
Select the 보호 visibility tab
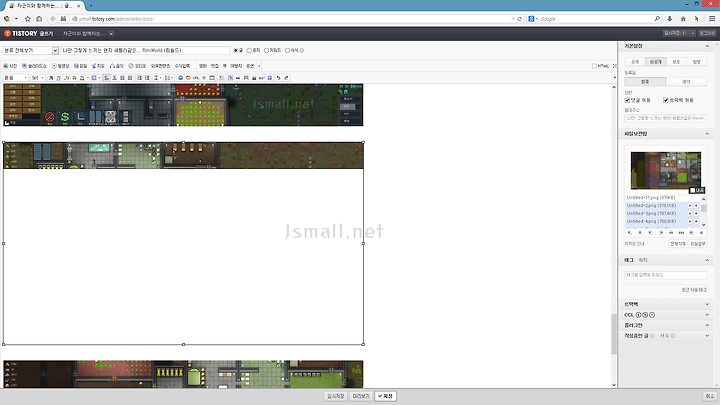[676, 62]
